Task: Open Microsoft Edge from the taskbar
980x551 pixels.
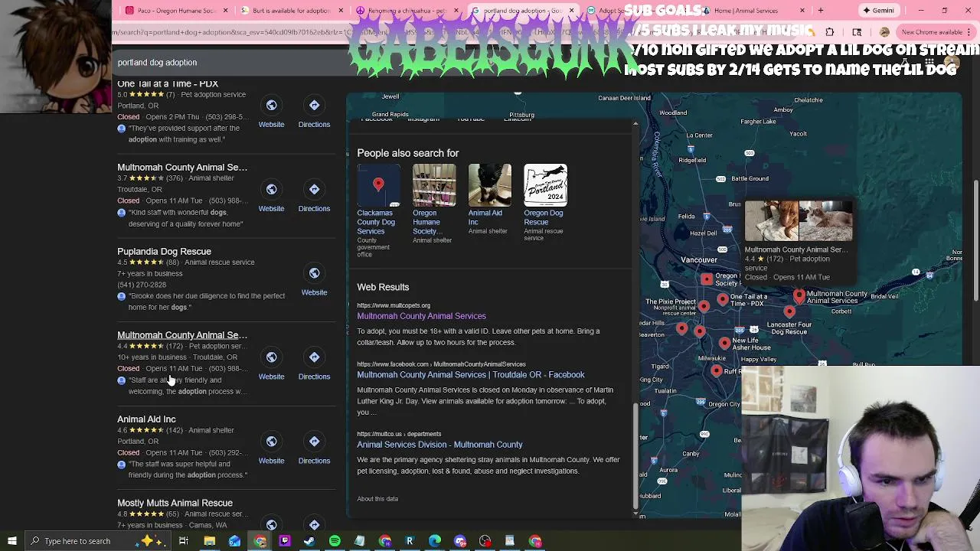Action: (435, 541)
